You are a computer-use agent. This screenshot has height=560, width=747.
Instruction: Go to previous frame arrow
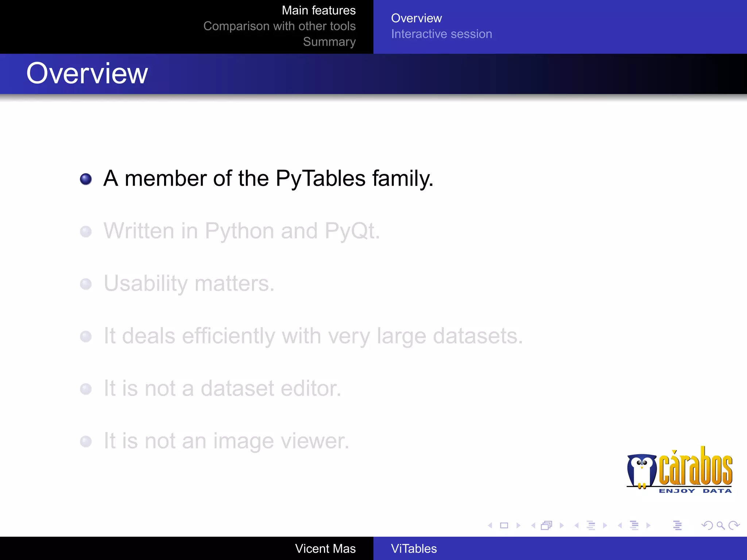point(533,525)
